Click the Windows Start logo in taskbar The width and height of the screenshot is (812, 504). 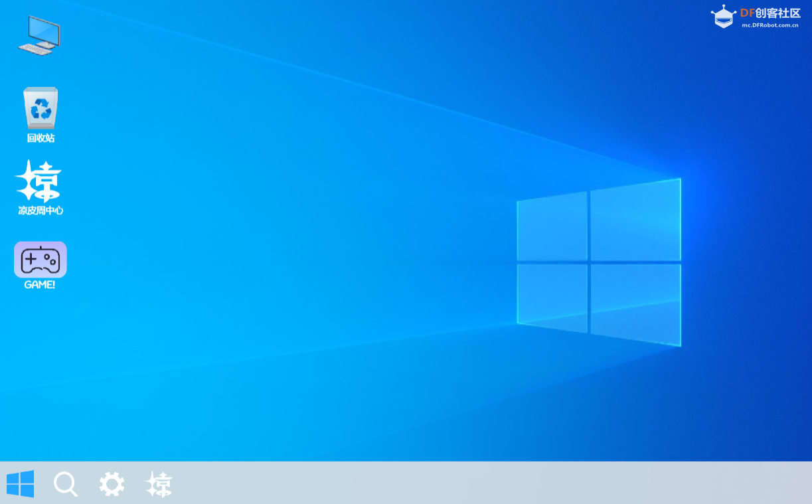coord(20,483)
